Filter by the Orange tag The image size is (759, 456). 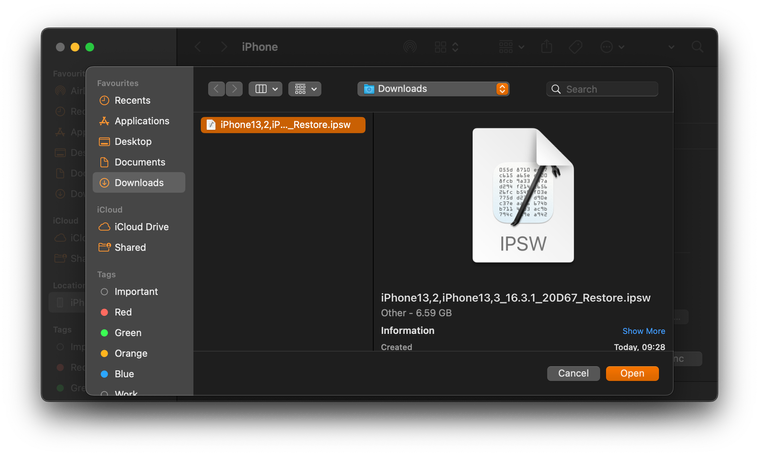point(130,353)
